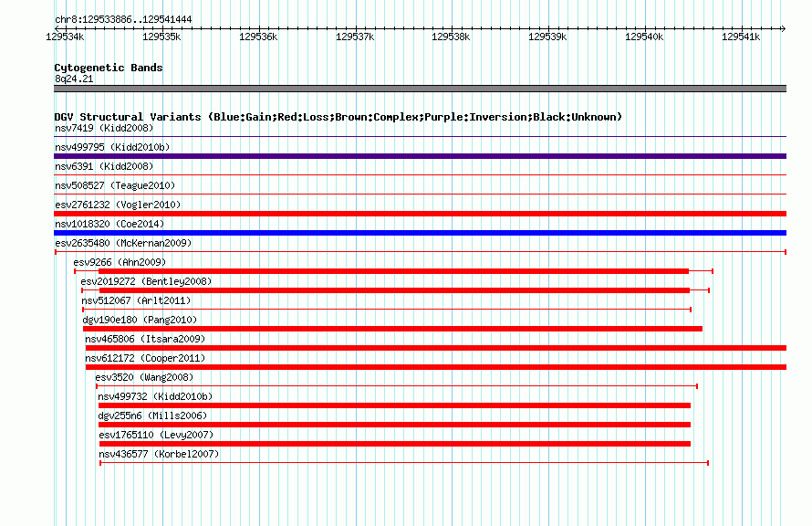Screen dimensions: 812x526
Task: Open esv2019272 (Bentley2008) label
Action: tap(146, 281)
